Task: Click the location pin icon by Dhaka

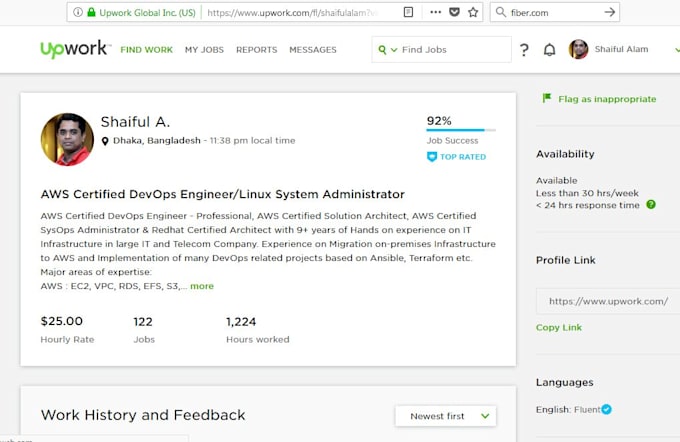Action: pos(105,141)
